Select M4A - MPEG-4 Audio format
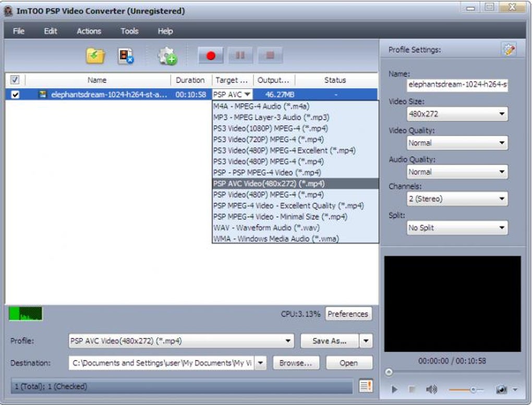Viewport: 532px width, 405px height. pos(295,106)
